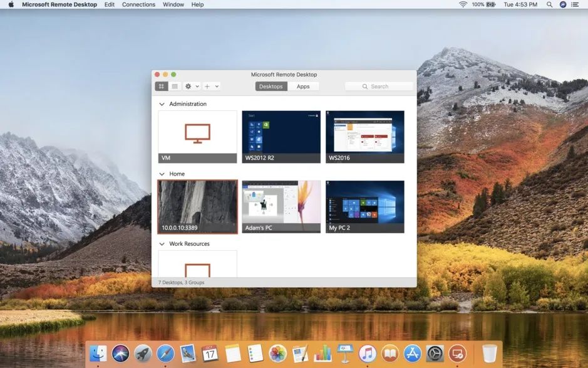The height and width of the screenshot is (368, 588).
Task: Select the Apps tab
Action: (303, 87)
